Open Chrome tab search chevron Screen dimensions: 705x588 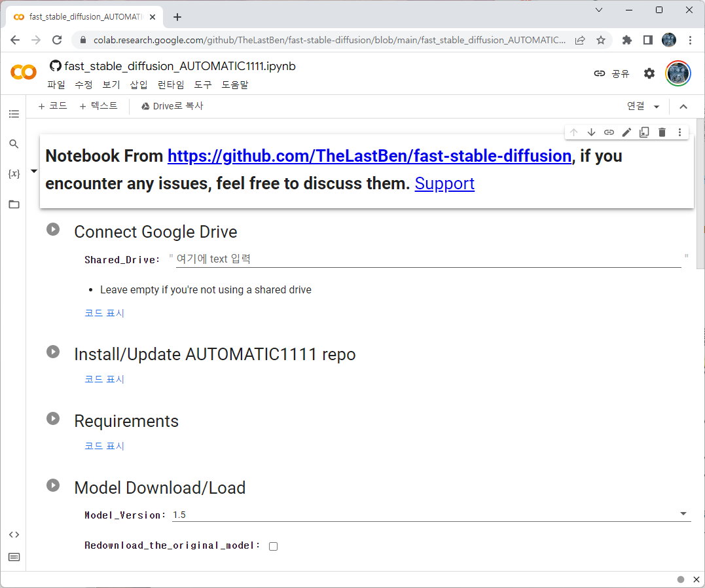pyautogui.click(x=599, y=10)
